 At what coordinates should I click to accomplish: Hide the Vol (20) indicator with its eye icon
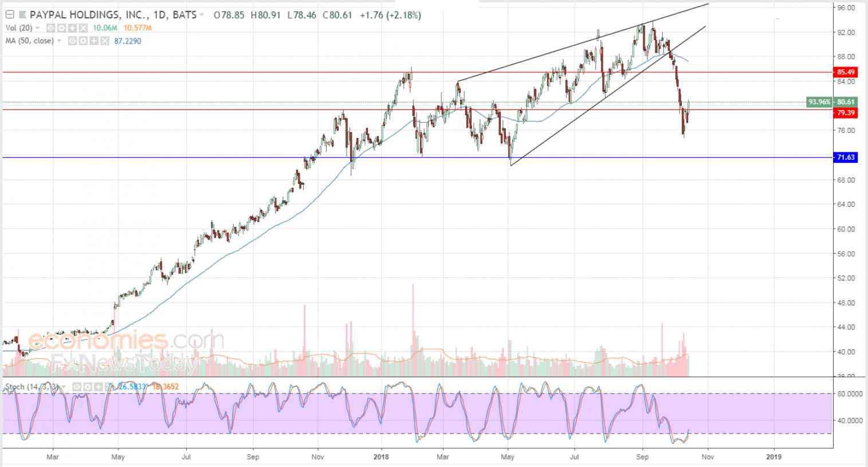(x=50, y=28)
